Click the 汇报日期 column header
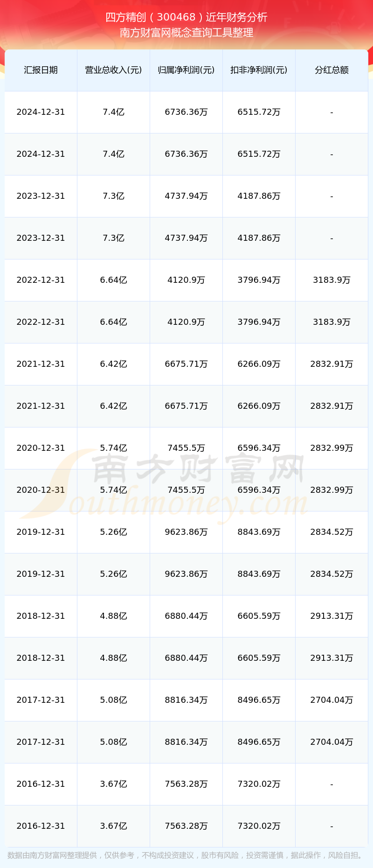This screenshot has height=868, width=373. pos(41,70)
